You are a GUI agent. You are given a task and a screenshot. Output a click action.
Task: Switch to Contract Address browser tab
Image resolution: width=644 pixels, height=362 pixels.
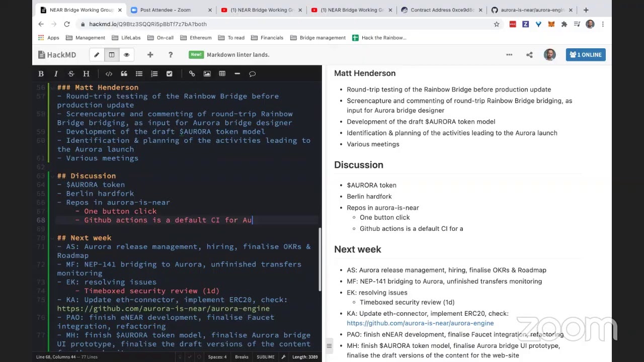coord(442,10)
